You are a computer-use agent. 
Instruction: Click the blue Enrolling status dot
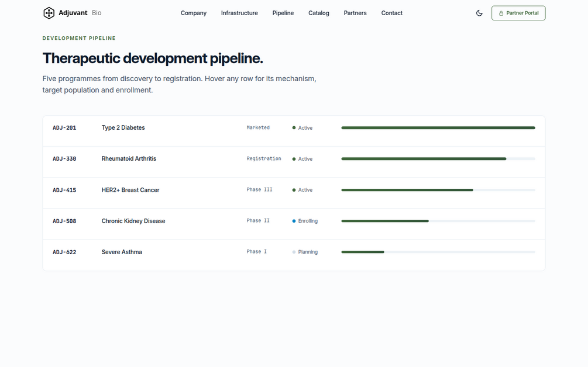tap(294, 221)
